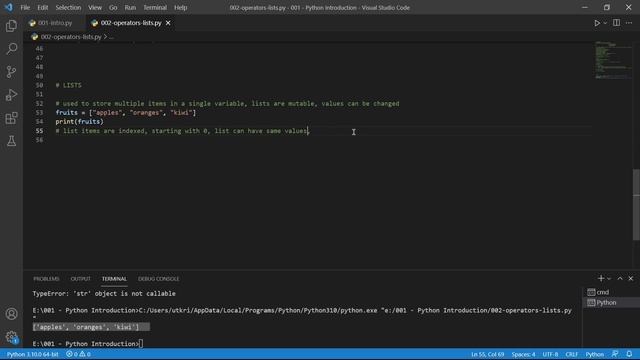
Task: Click on print(fruits) code line
Action: 80,122
